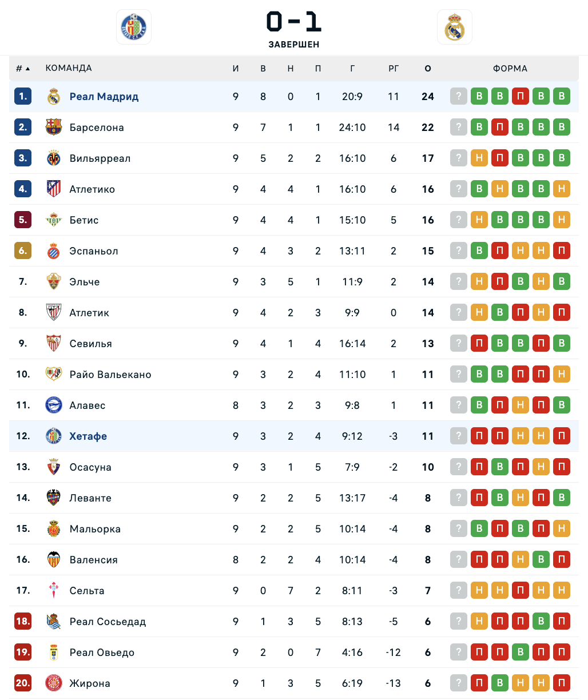Click the Real Madrid crest in the match header
This screenshot has width=588, height=700.
pyautogui.click(x=455, y=27)
